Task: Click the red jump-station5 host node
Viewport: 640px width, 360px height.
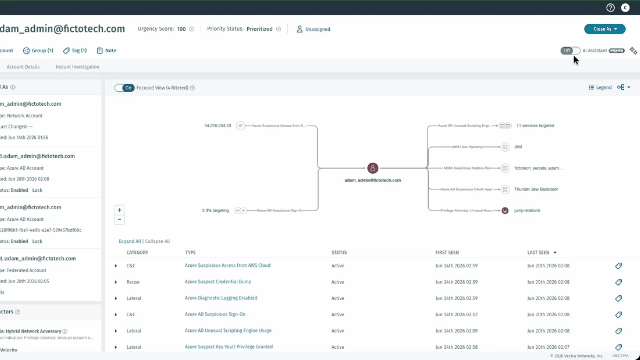Action: pos(505,211)
